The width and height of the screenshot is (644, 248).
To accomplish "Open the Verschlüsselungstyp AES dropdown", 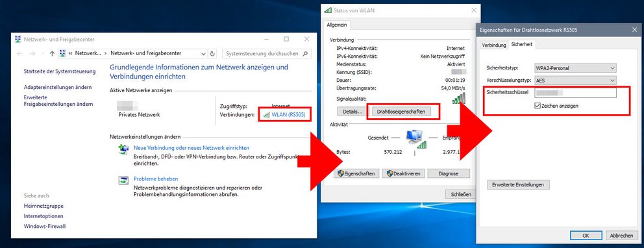I will 575,81.
